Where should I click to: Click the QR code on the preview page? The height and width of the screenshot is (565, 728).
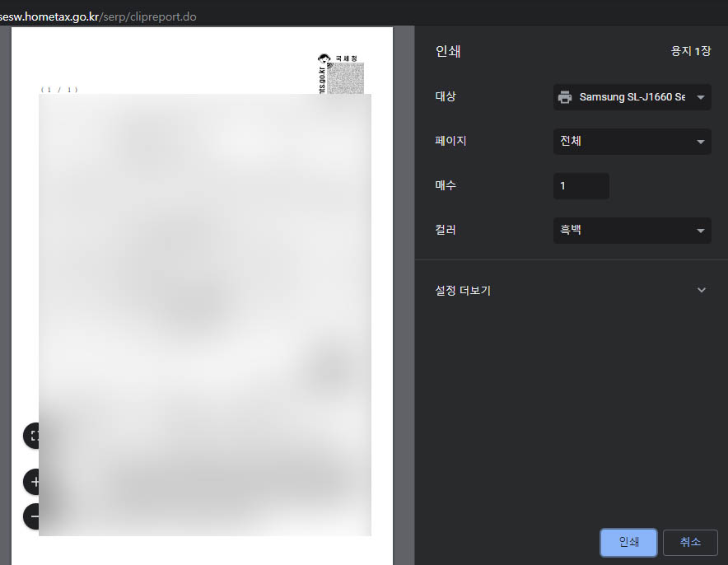[345, 78]
